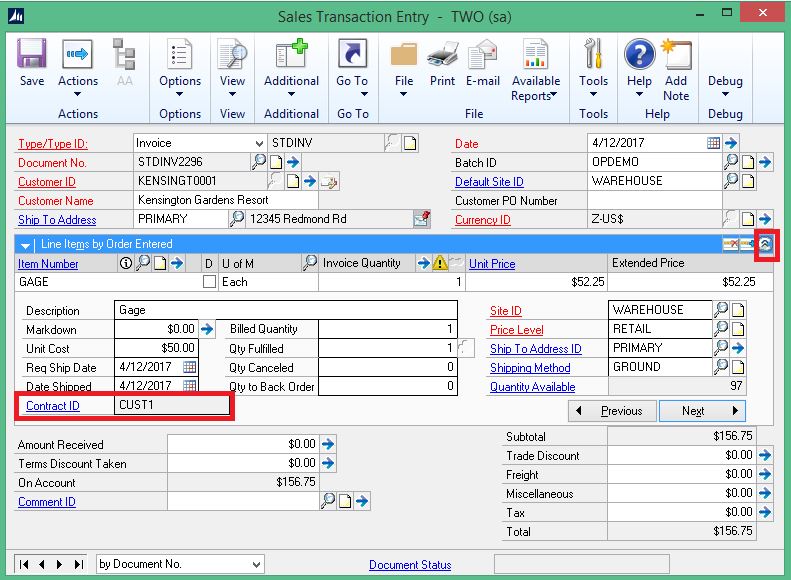
Task: Click the Markdown expansion arrow
Action: tap(207, 330)
